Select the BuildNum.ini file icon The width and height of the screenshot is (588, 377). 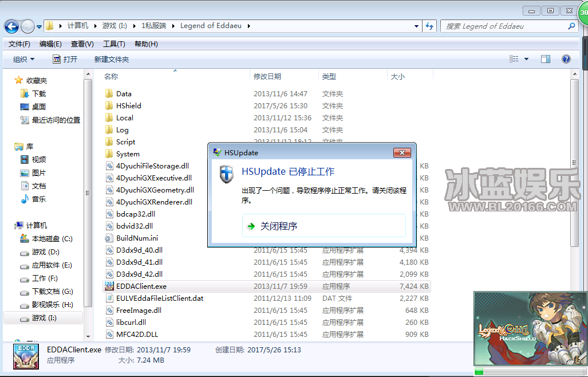(109, 238)
